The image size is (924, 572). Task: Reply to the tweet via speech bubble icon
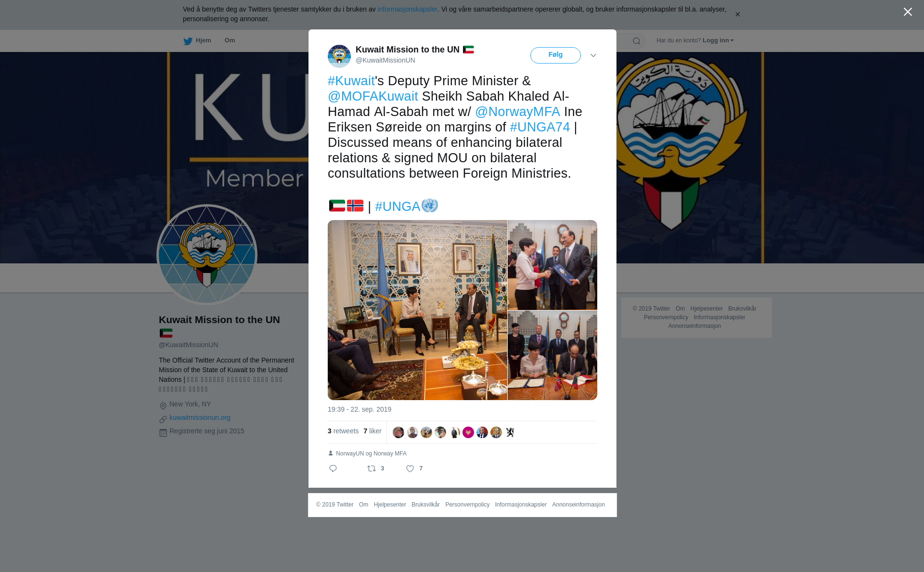[x=333, y=468]
